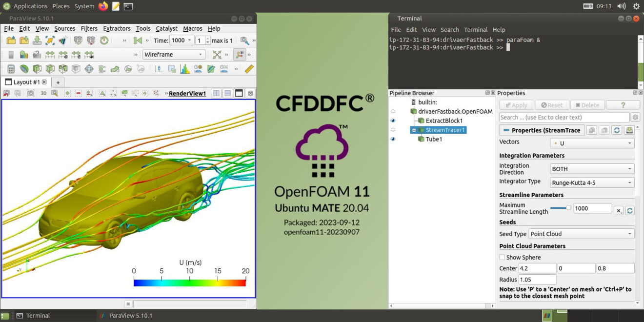Click the Apply button in Properties
This screenshot has width=644, height=322.
click(516, 104)
